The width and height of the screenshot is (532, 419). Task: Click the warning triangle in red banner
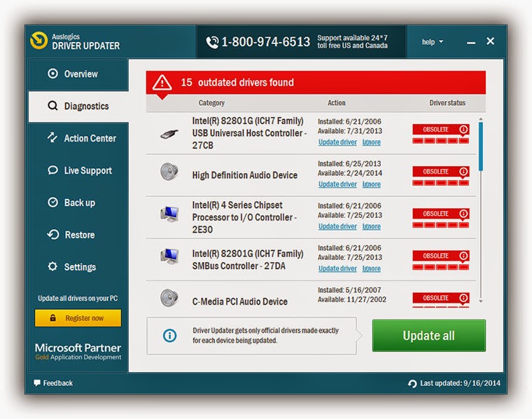coord(162,82)
